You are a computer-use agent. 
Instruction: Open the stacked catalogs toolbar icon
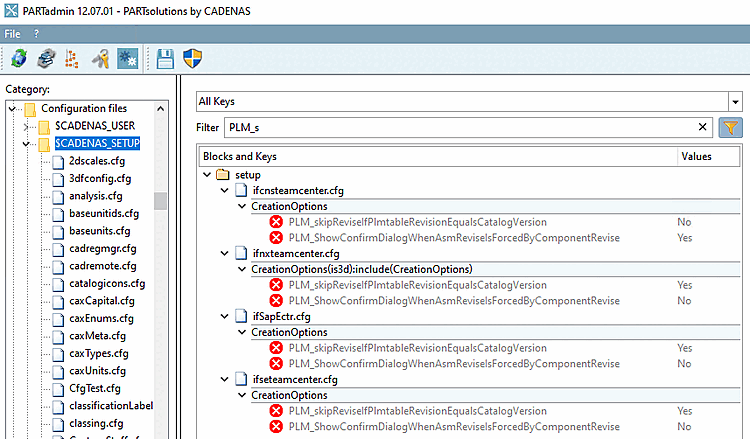pyautogui.click(x=46, y=59)
